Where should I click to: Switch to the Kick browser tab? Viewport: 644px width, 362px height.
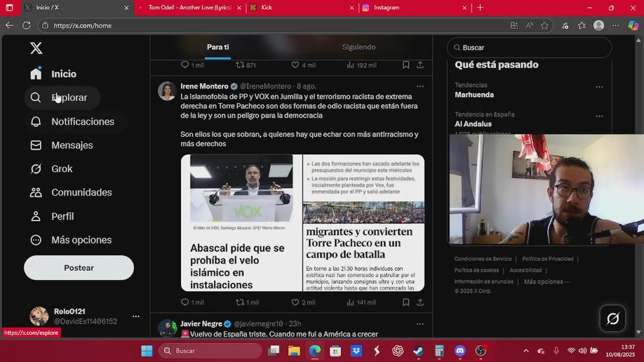tap(302, 8)
